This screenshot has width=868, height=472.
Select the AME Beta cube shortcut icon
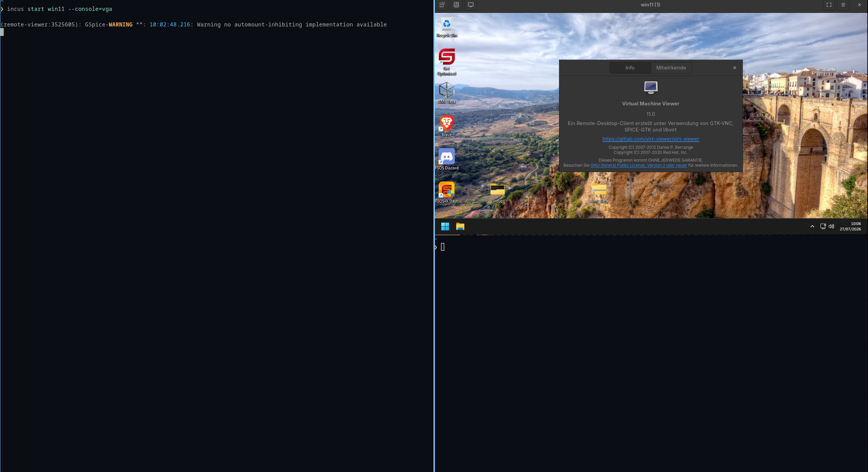(x=447, y=93)
